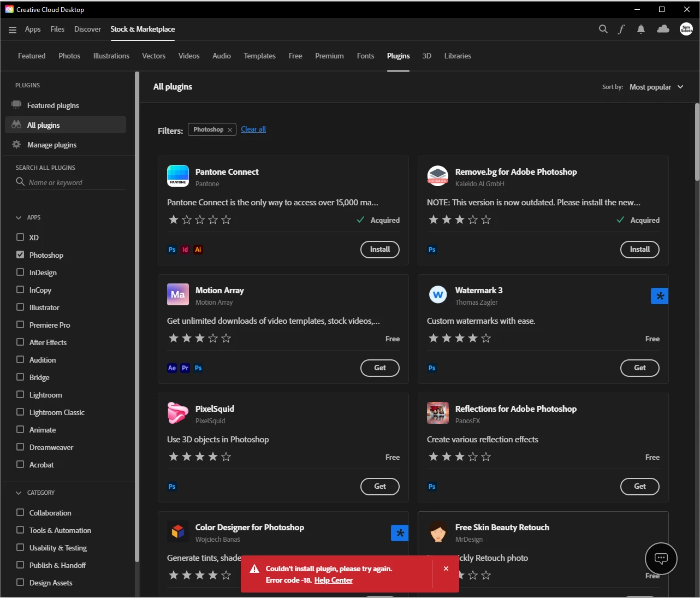Tick the Lightroom Classic checkbox
700x598 pixels.
click(x=20, y=412)
